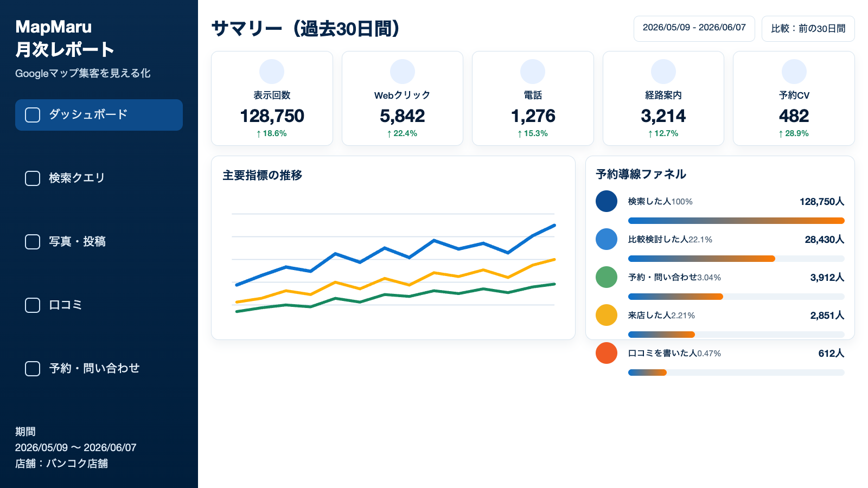Click the ↑18.6% change indicator
Image resolution: width=868 pixels, height=488 pixels.
(272, 133)
